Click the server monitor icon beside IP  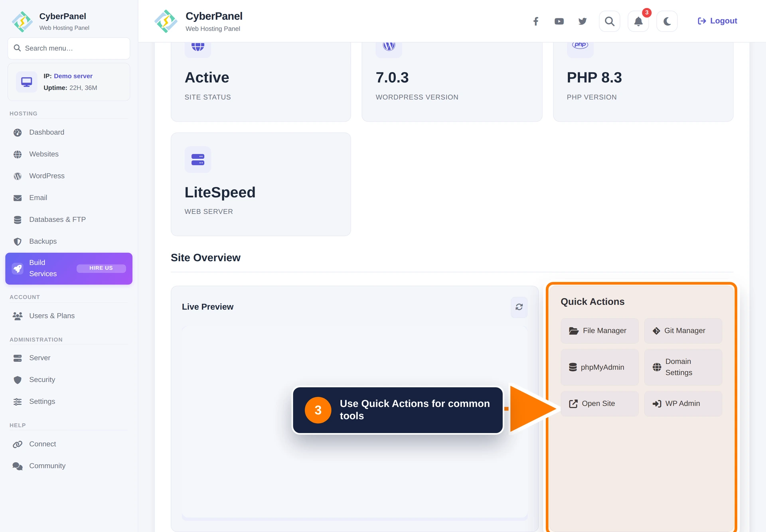click(x=27, y=82)
